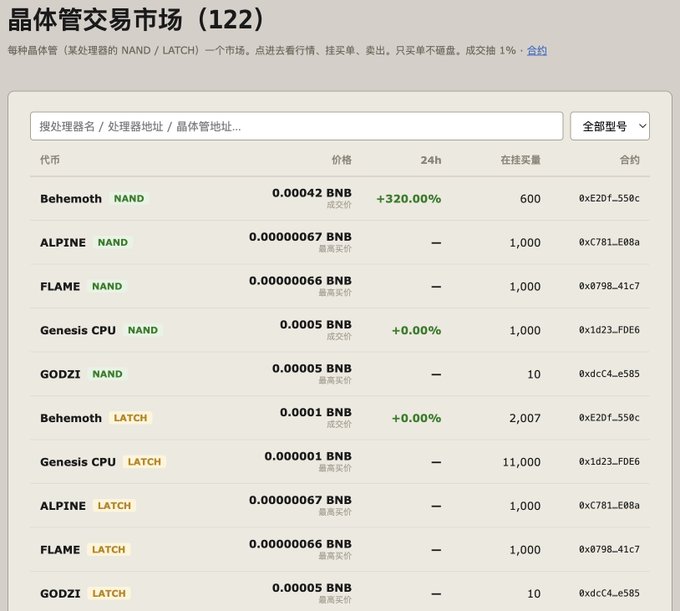Open the 合约 link in the description

click(536, 51)
